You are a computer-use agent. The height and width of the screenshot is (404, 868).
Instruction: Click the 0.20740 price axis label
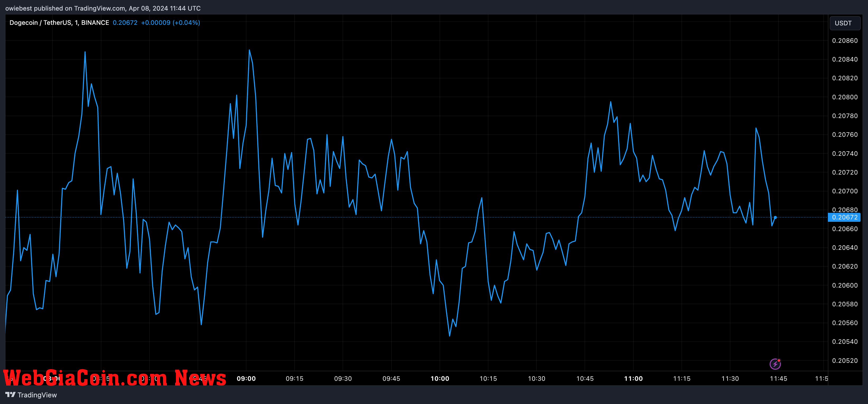[845, 154]
